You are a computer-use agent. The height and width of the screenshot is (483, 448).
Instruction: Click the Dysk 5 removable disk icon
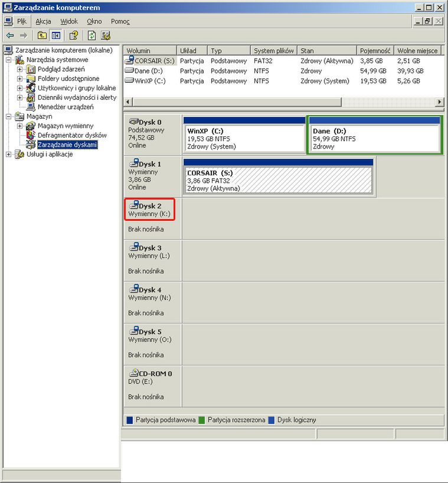pos(133,330)
